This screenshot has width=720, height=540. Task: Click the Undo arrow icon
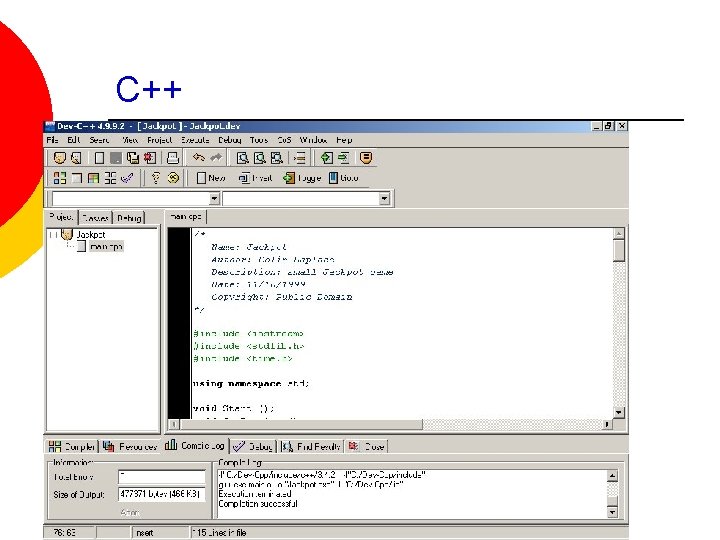[198, 158]
